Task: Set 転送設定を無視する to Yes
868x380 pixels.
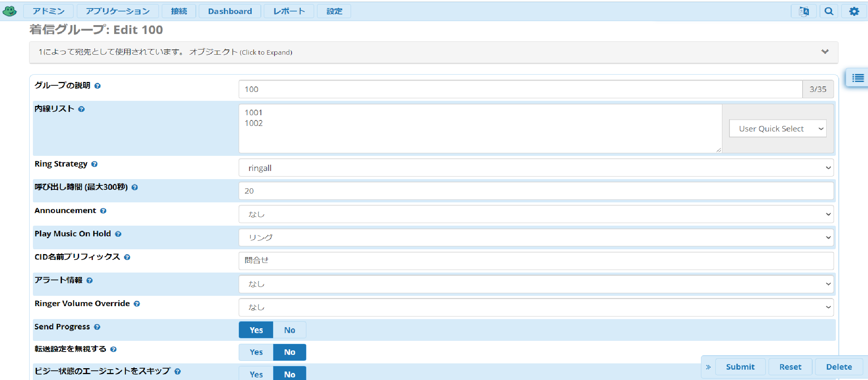Action: coord(256,352)
